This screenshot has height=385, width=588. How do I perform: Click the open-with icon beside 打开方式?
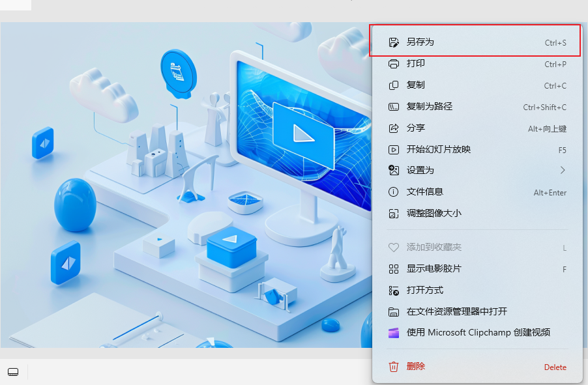394,291
